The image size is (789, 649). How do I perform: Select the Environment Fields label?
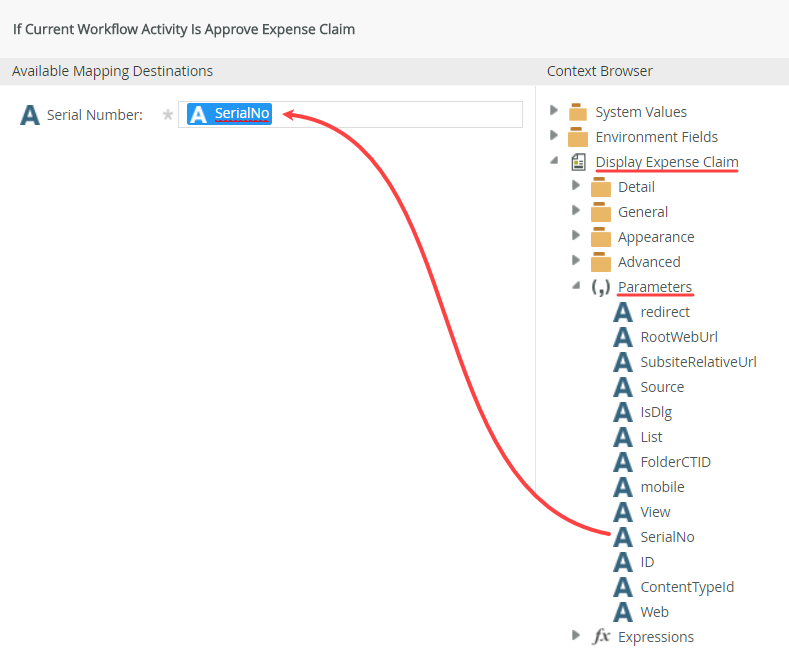(x=657, y=137)
